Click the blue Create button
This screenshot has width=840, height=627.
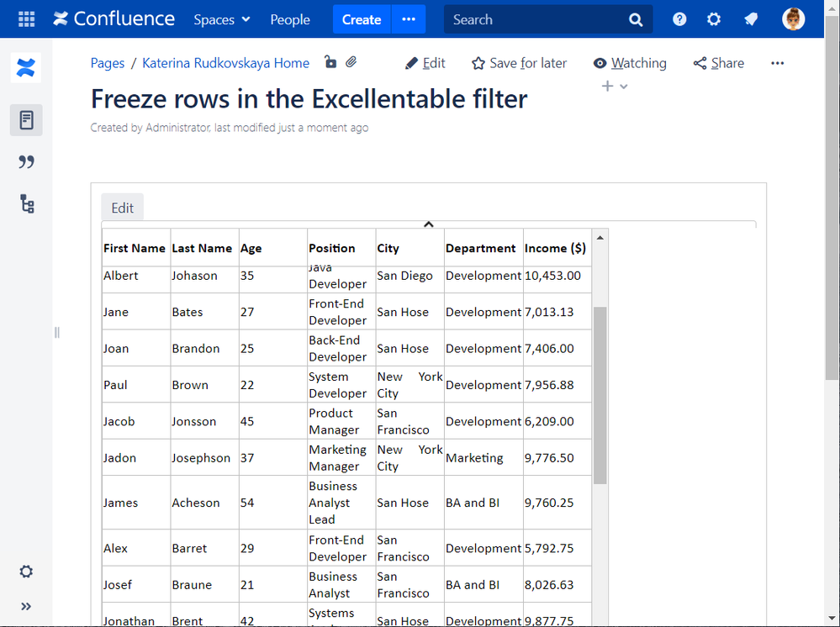[362, 19]
